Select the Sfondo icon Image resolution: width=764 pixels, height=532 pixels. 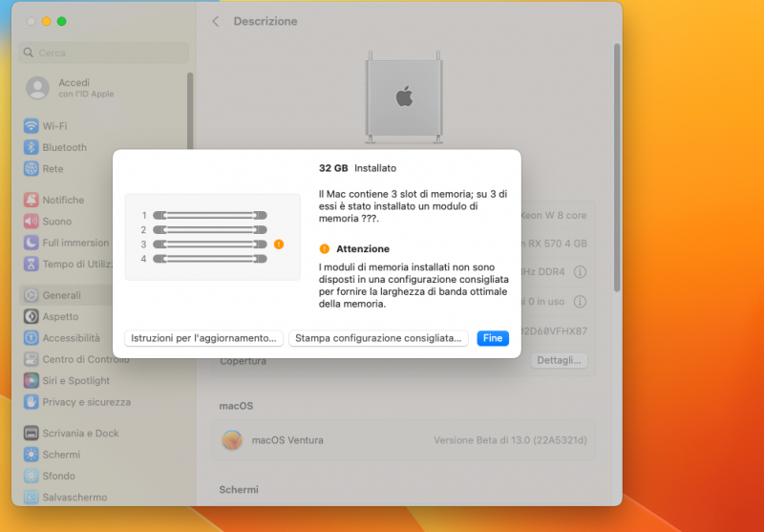click(x=32, y=476)
